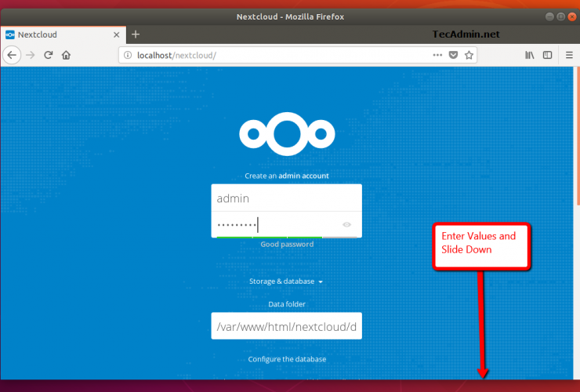Click the admin username field
Screen dimensions: 580x392
286,198
